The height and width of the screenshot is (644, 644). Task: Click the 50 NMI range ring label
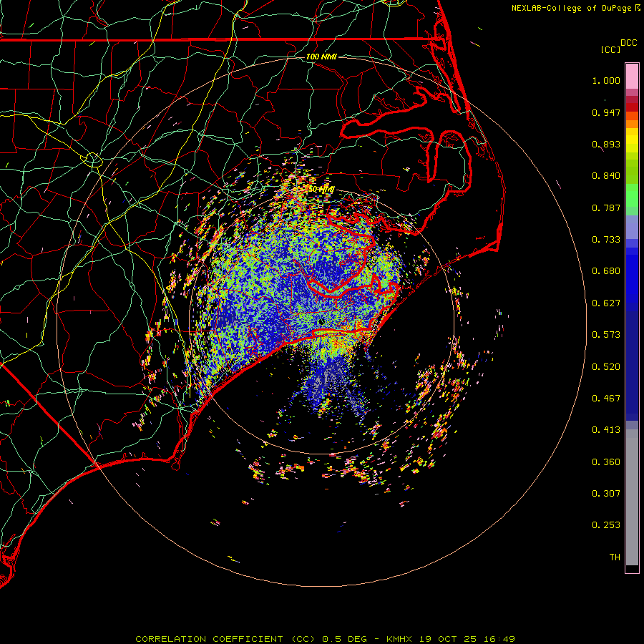[x=321, y=190]
